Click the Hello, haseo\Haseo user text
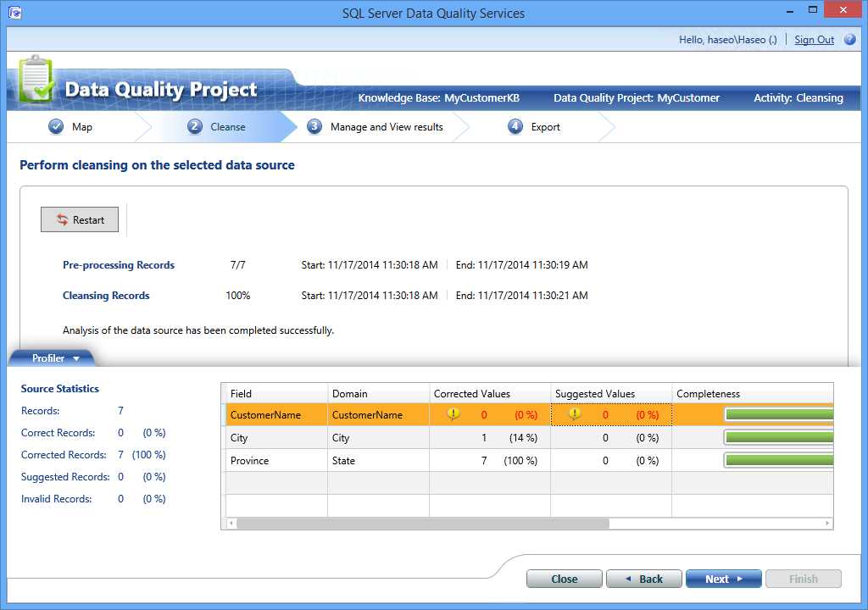The height and width of the screenshot is (610, 868). (x=728, y=39)
